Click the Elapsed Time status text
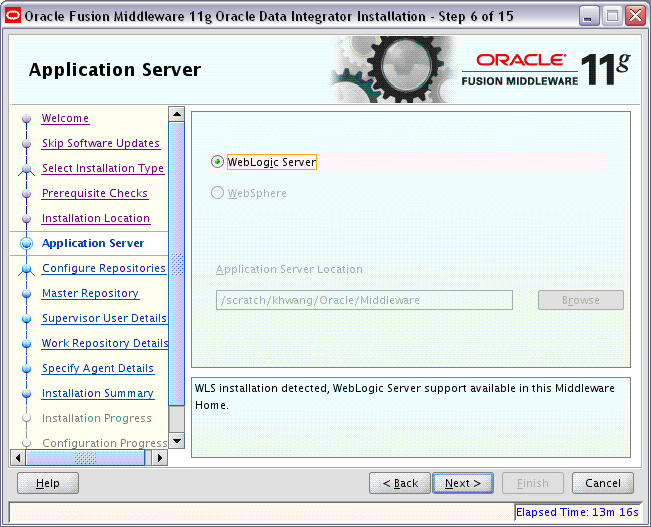The width and height of the screenshot is (651, 527). point(577,512)
